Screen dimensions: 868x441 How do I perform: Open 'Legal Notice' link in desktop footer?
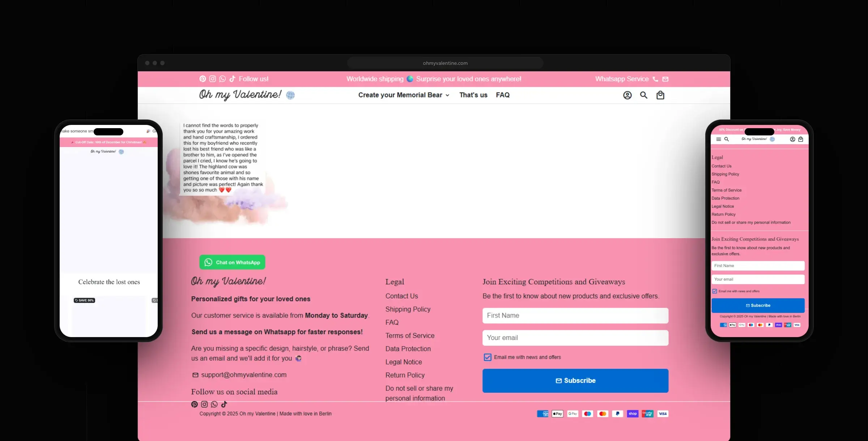tap(404, 362)
